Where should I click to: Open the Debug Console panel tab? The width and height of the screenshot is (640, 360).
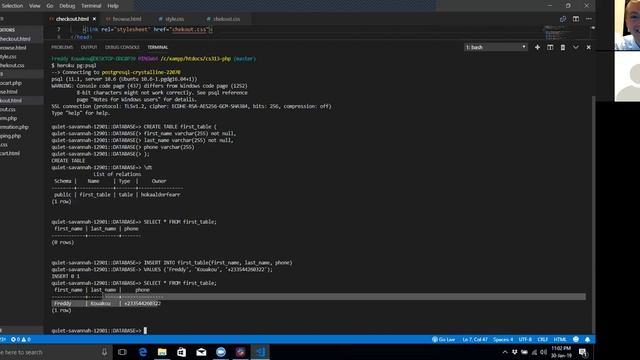pyautogui.click(x=122, y=47)
